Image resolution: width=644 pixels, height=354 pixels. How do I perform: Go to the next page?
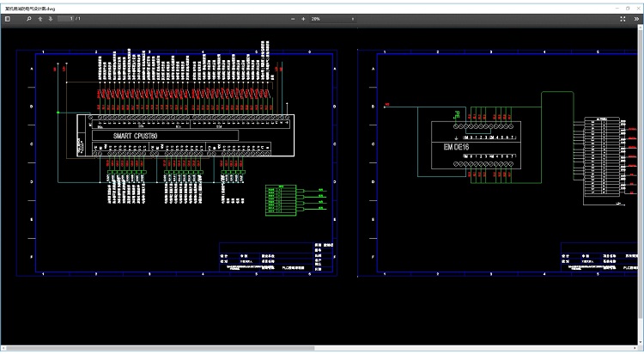click(x=51, y=18)
